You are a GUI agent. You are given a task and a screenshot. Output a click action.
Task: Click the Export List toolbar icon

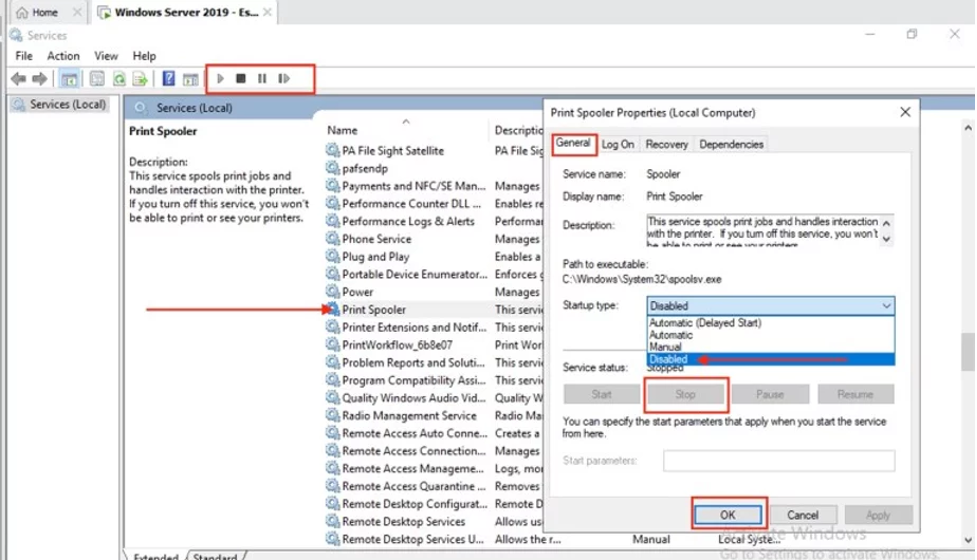pyautogui.click(x=140, y=79)
